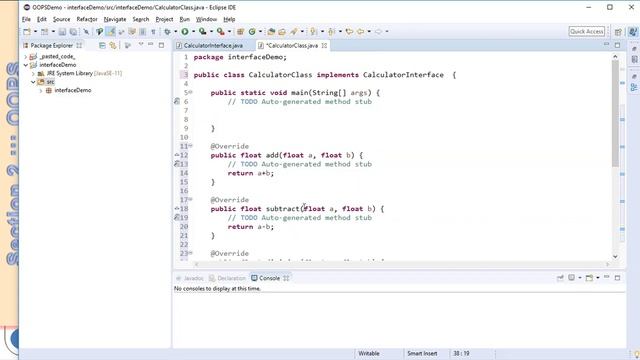Viewport: 640px width, 360px height.
Task: Collapse the interfaceDemo project node
Action: (26, 65)
